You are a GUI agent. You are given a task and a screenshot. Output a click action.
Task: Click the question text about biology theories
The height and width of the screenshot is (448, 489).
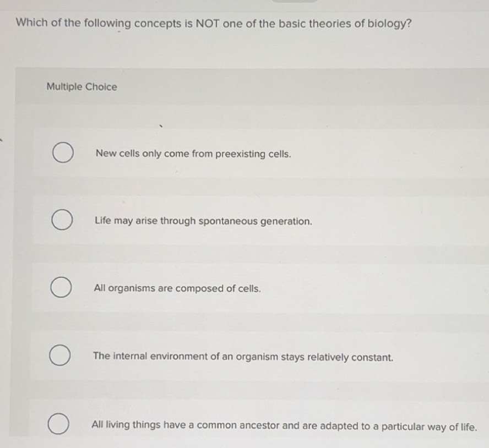click(x=214, y=23)
